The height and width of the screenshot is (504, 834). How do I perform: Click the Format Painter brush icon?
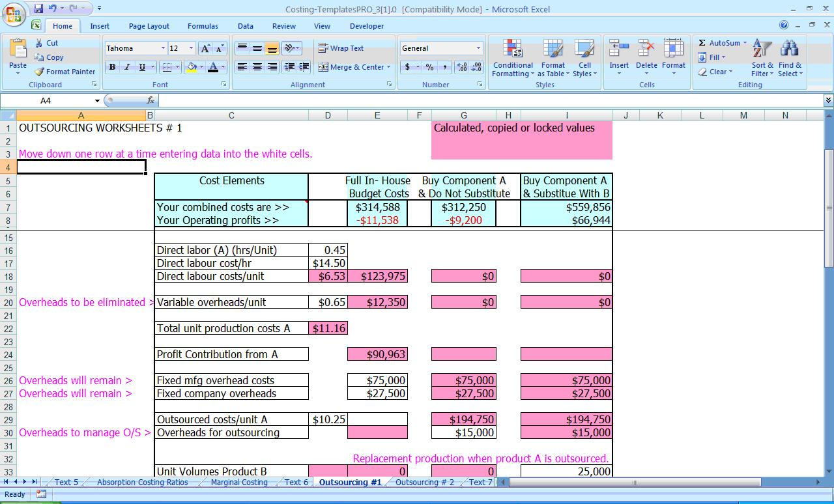coord(40,72)
